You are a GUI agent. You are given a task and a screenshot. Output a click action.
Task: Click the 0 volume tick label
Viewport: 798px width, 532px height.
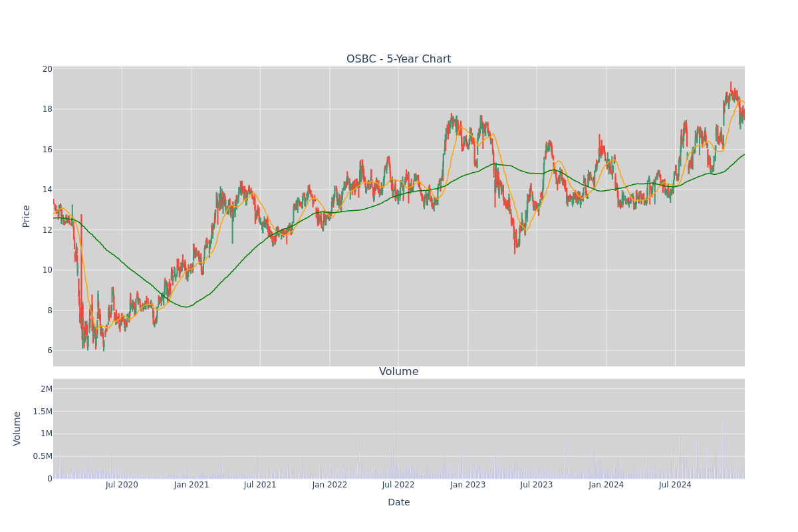coord(50,479)
